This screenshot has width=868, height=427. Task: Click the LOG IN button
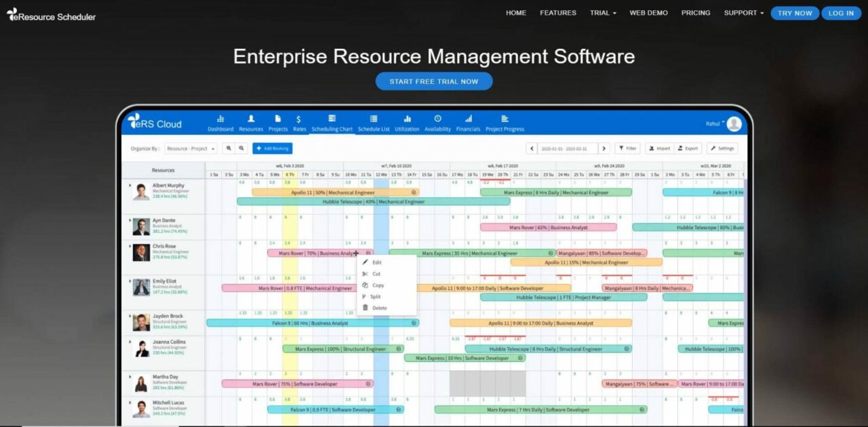(x=841, y=13)
